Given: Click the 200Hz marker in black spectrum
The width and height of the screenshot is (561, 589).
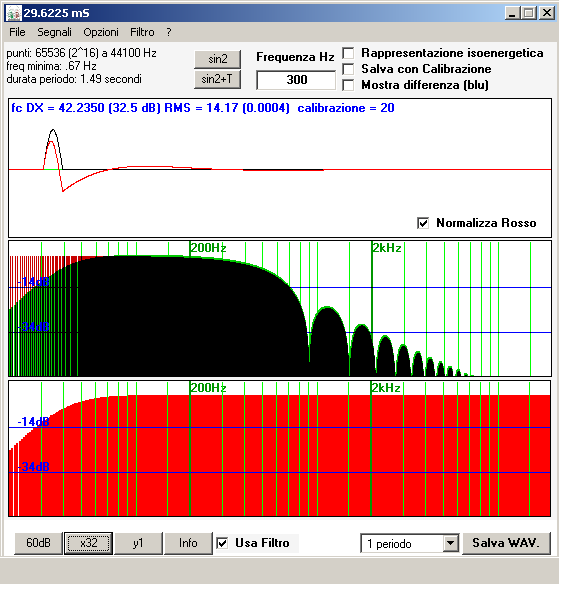Looking at the screenshot, I should 208,248.
